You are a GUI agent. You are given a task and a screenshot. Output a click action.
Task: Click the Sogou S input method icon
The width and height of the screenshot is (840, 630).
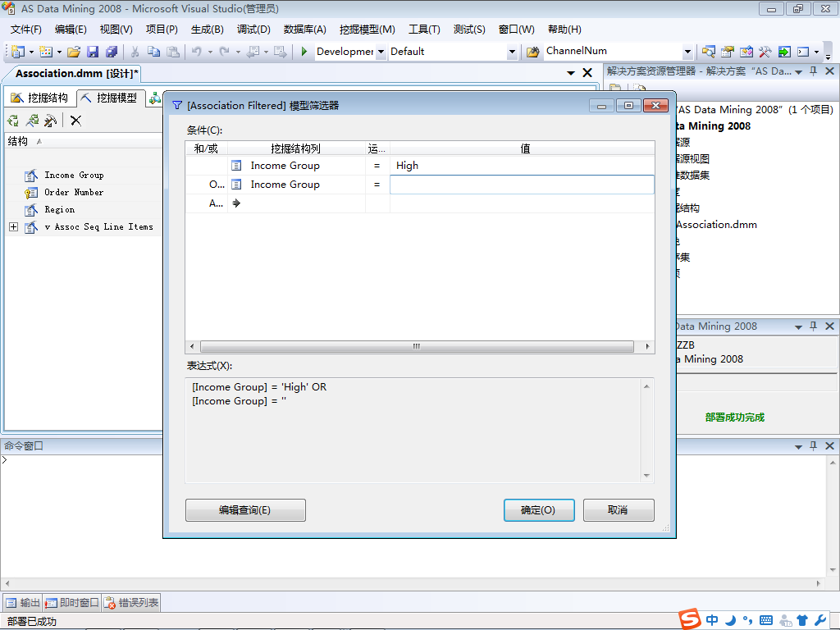point(690,619)
